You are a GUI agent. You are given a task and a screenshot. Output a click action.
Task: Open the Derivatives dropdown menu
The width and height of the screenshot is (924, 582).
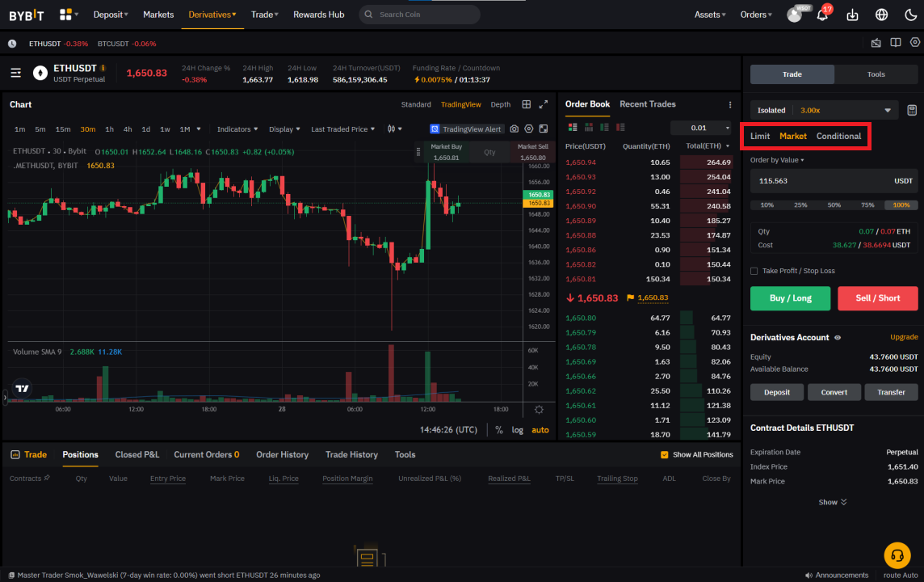coord(212,15)
